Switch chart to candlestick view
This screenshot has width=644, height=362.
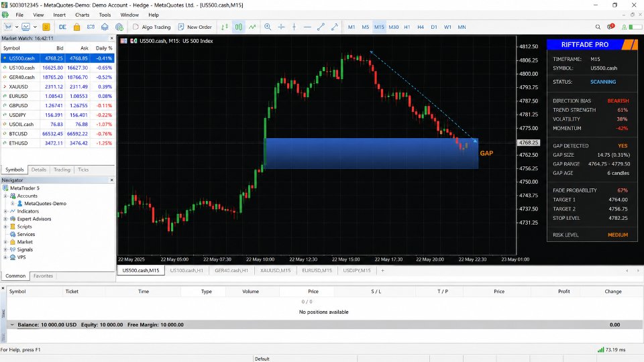pos(239,27)
